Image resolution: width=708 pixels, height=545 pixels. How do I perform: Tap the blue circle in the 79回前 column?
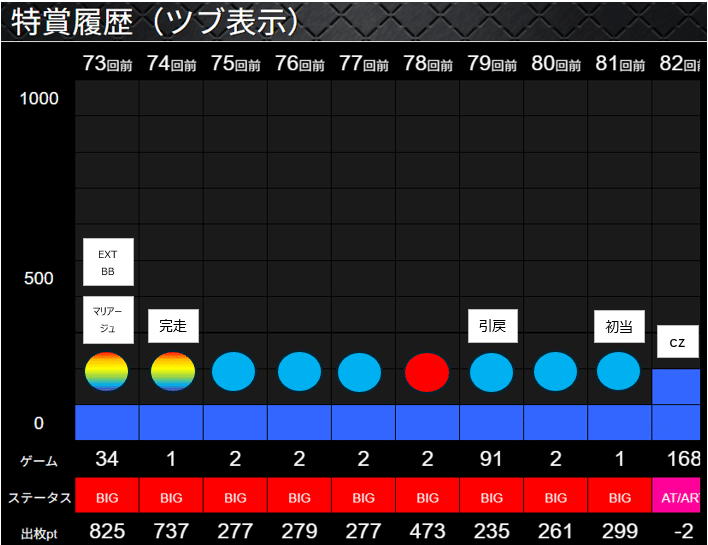click(x=491, y=372)
